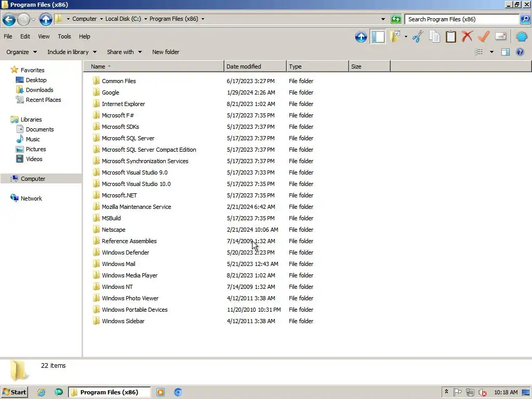This screenshot has width=532, height=399.
Task: Open the Organize dropdown
Action: pos(21,52)
